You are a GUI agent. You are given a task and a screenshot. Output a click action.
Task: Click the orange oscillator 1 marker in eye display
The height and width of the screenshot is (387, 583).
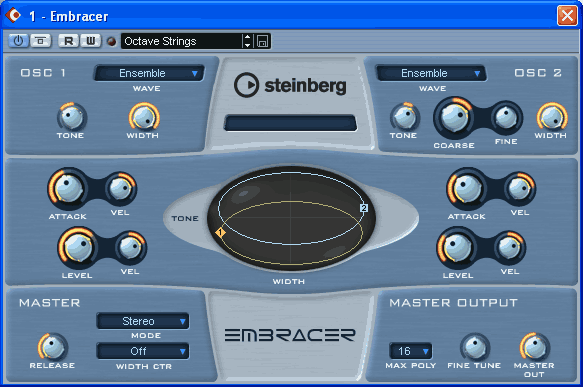click(x=220, y=233)
